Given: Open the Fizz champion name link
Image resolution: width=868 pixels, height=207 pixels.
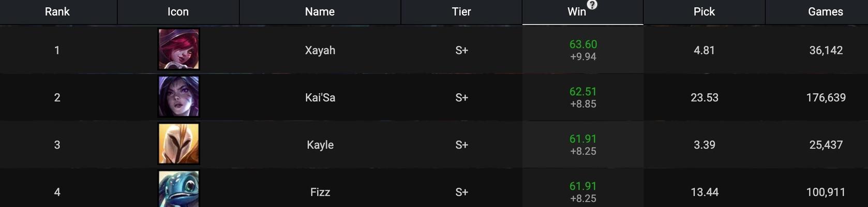Looking at the screenshot, I should tap(320, 192).
